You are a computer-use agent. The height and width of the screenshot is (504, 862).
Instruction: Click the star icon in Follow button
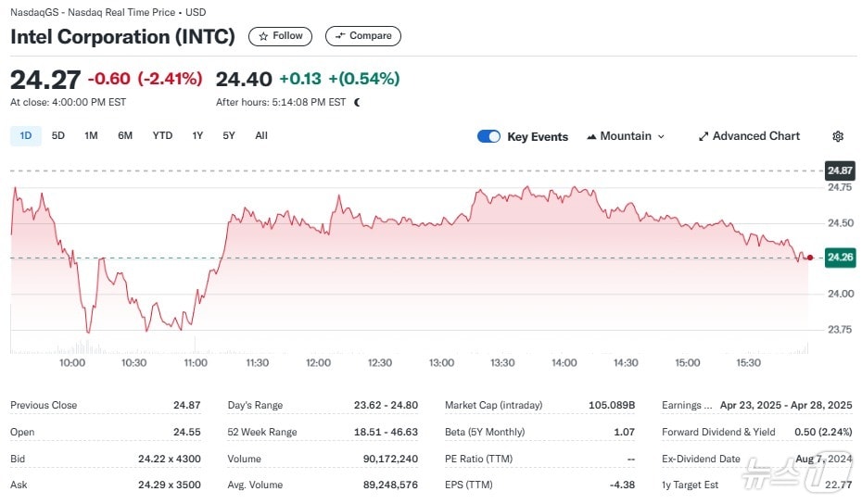pos(264,36)
